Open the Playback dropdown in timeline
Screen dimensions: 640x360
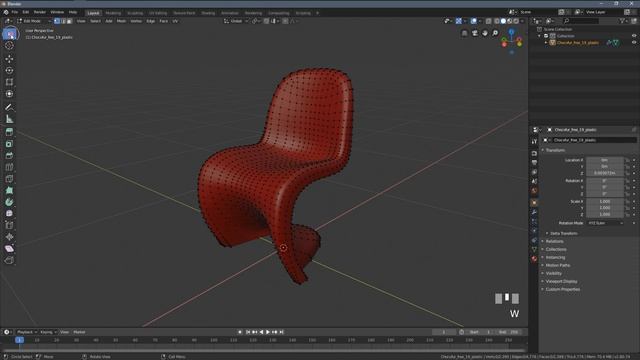(x=27, y=332)
